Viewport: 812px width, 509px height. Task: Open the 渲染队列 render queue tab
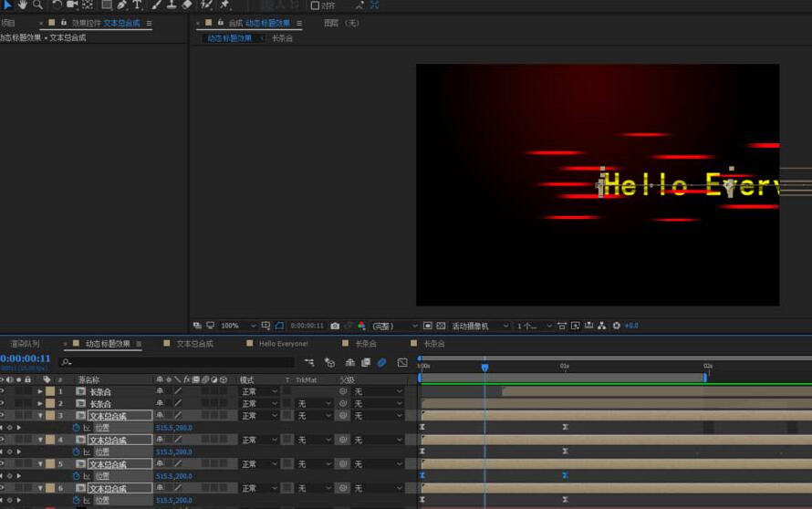pyautogui.click(x=25, y=344)
